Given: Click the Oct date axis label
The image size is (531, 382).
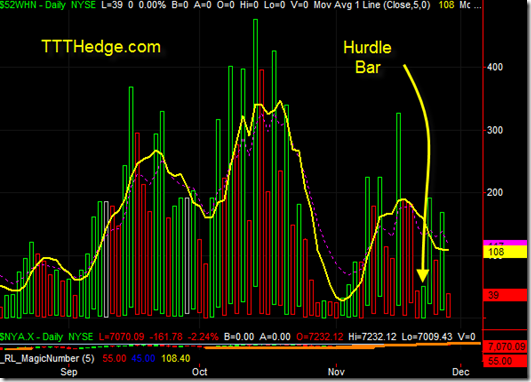Looking at the screenshot, I should click(199, 372).
